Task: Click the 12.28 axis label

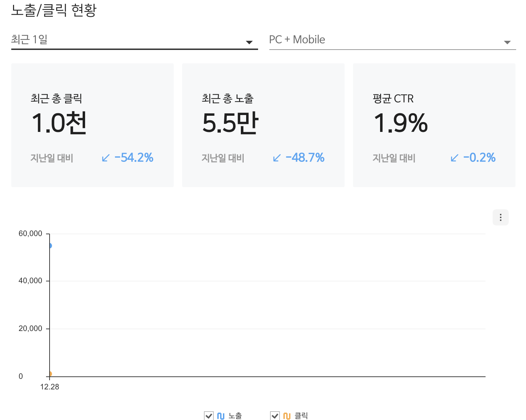Action: pos(50,387)
